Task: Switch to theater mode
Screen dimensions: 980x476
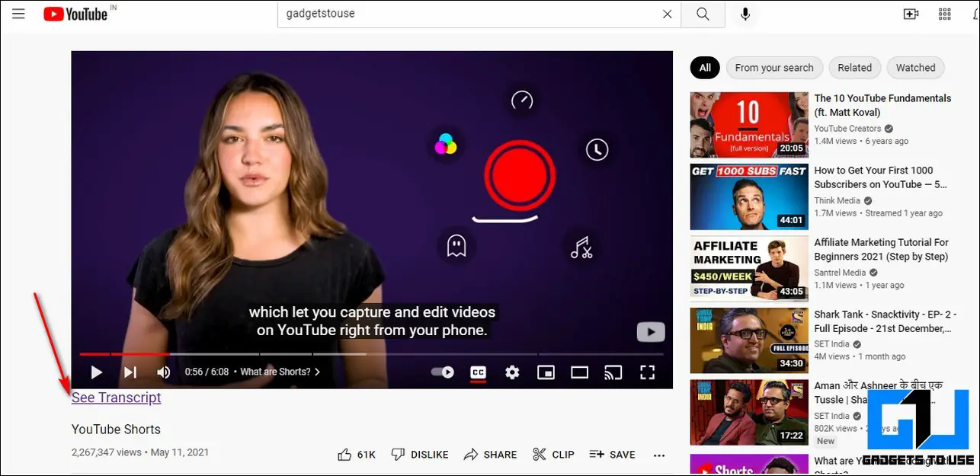Action: coord(580,372)
